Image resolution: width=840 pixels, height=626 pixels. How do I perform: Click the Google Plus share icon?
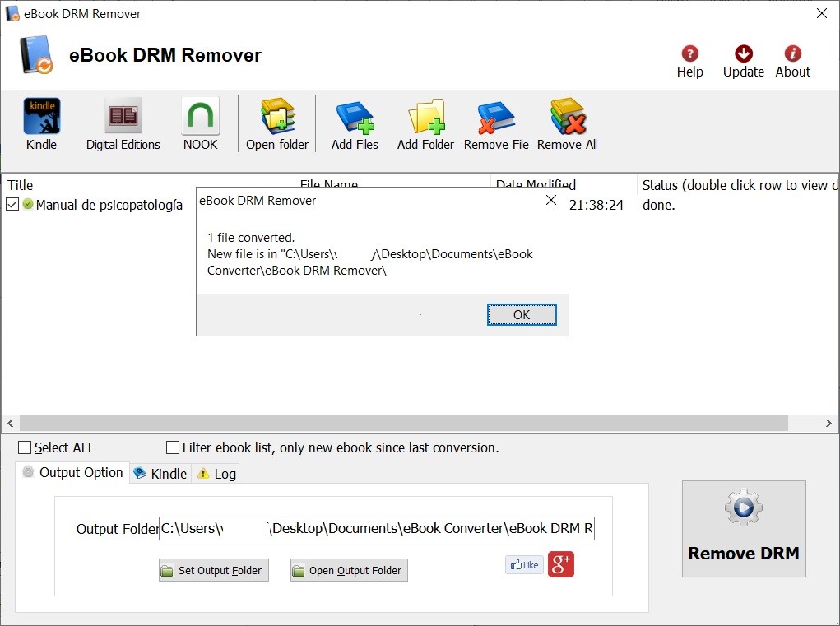point(561,564)
